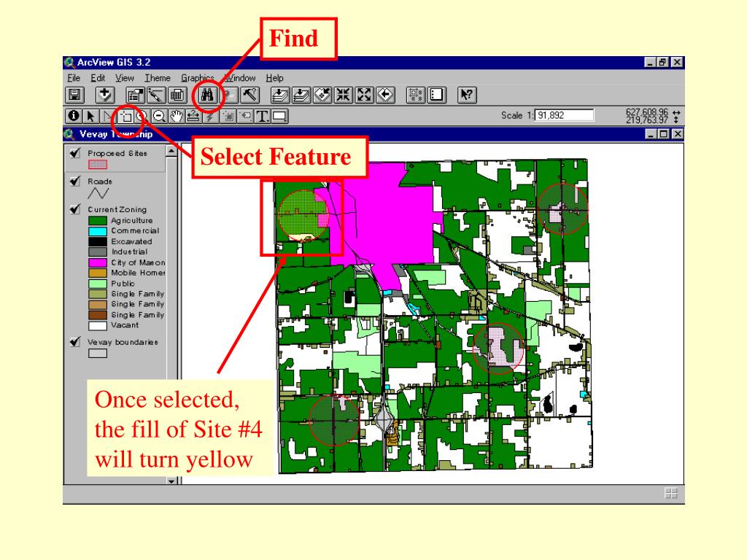Select the Text tool
Screen dimensions: 747x560
click(262, 116)
